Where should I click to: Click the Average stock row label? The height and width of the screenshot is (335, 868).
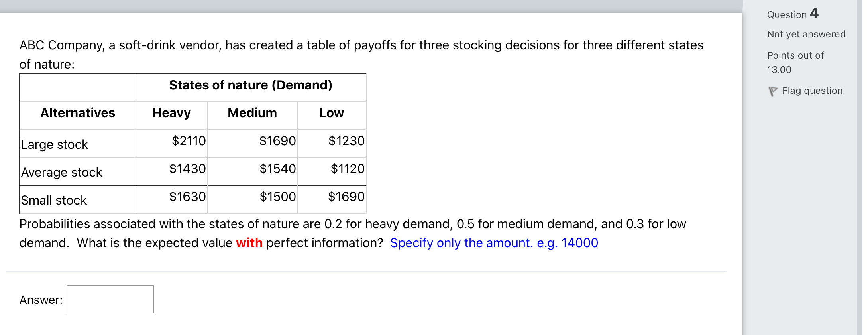click(62, 172)
